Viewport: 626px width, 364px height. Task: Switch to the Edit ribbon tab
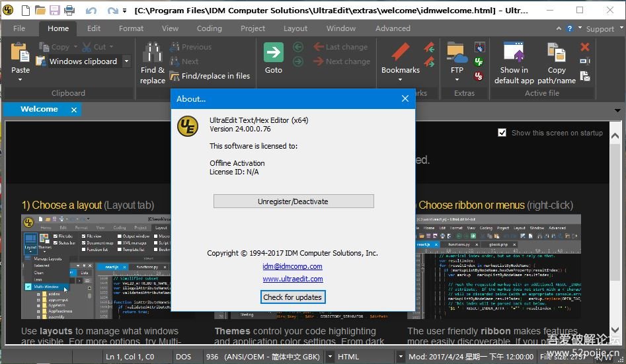[x=94, y=28]
